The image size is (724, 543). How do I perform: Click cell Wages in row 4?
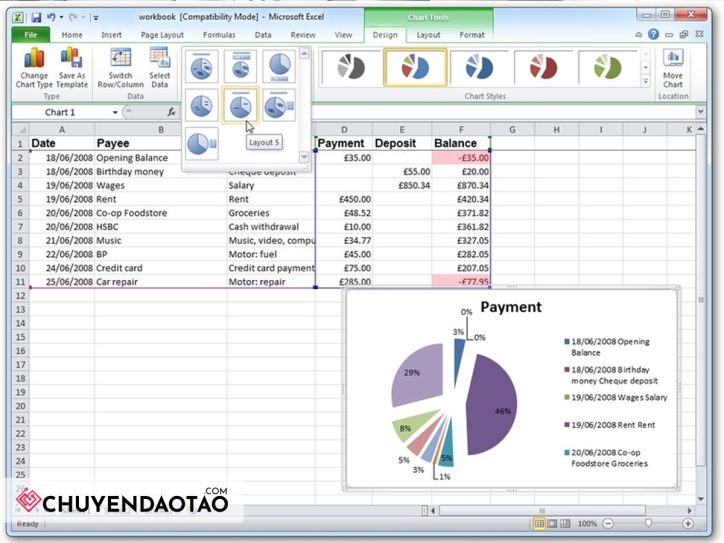pos(160,185)
